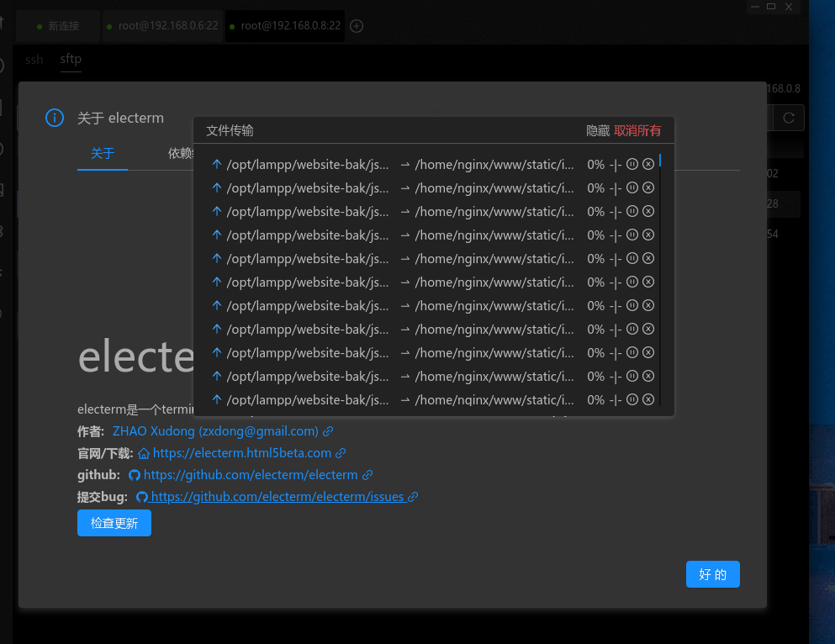This screenshot has width=835, height=644.
Task: Pause the bottom-most visible transfer row
Action: [x=632, y=399]
